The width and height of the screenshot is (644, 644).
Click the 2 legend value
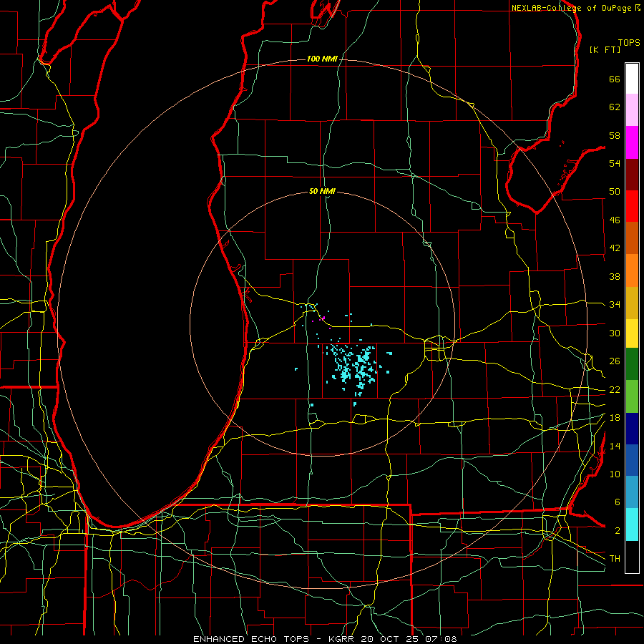618,531
